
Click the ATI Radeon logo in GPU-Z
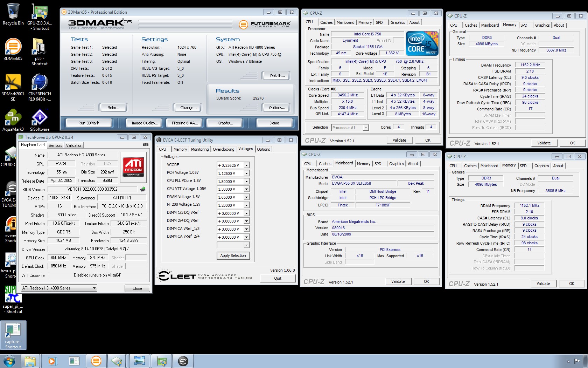point(133,167)
